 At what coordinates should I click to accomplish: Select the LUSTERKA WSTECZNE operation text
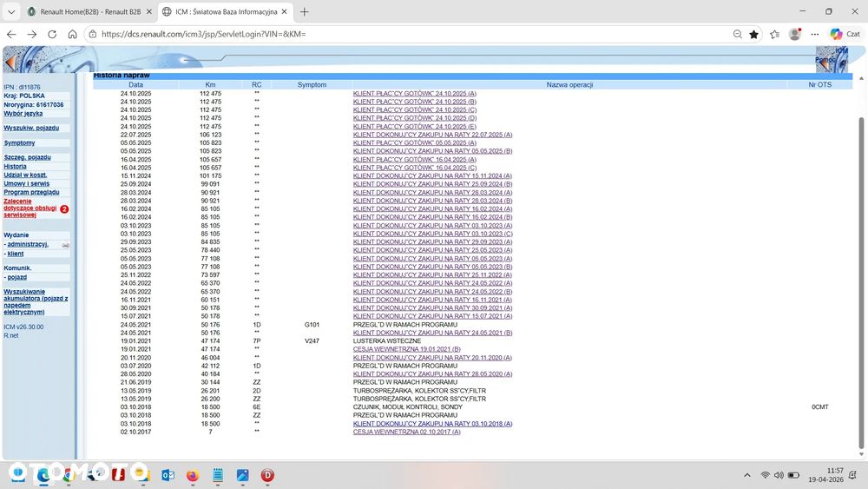point(387,341)
